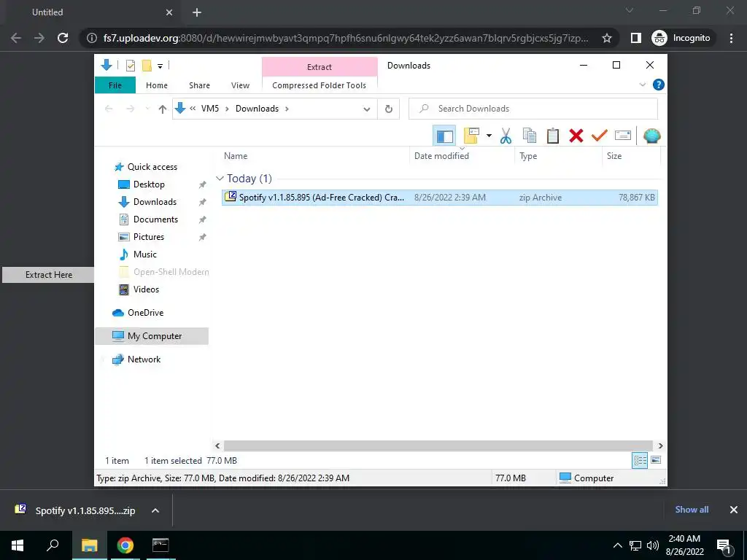Open Desktop in the navigation pane

coord(149,184)
